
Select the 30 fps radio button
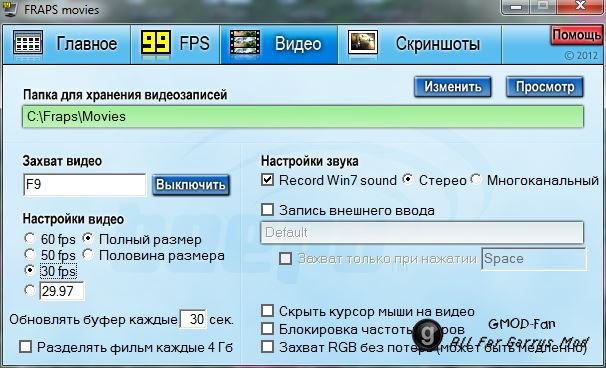30,270
